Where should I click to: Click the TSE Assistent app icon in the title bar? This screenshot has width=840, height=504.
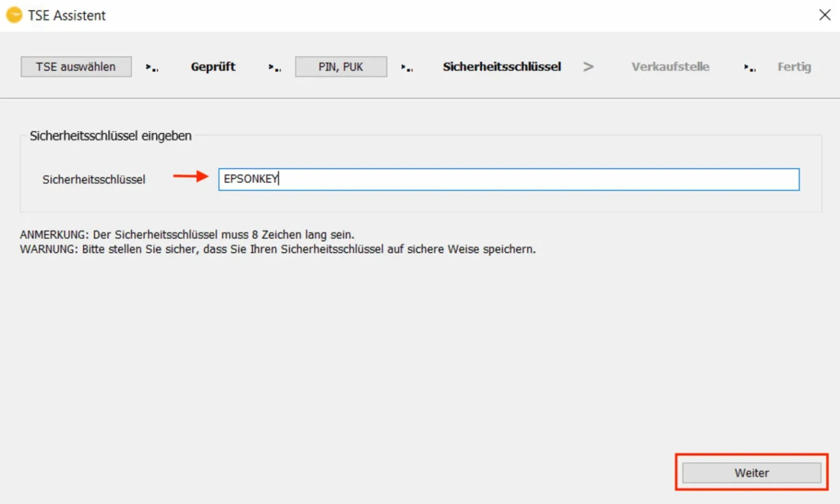tap(14, 15)
